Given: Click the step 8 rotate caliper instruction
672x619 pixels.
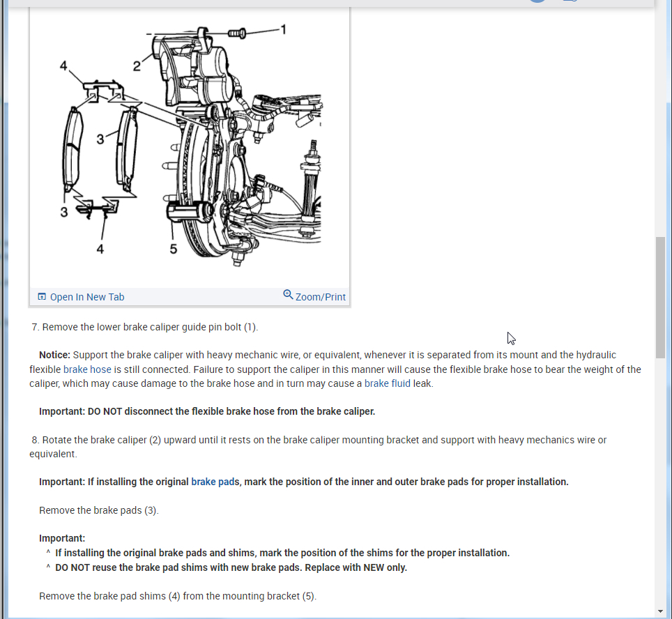Looking at the screenshot, I should pos(318,447).
